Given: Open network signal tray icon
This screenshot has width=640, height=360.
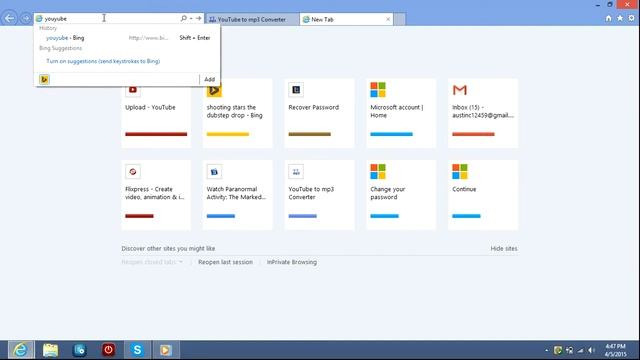Looking at the screenshot, I should (x=580, y=350).
